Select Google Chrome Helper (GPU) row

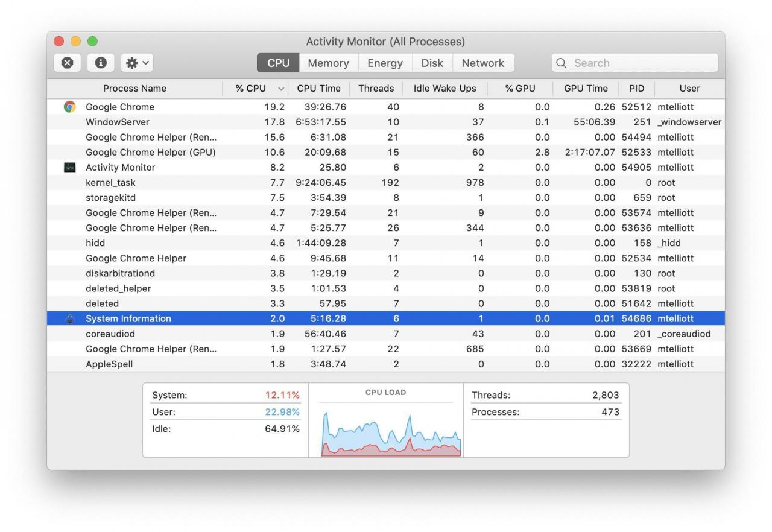386,152
